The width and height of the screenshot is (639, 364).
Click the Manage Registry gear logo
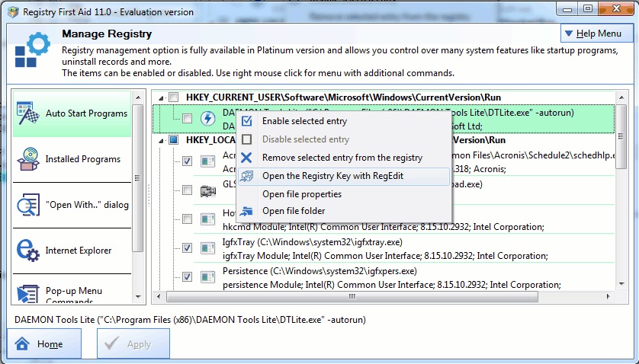pyautogui.click(x=33, y=49)
